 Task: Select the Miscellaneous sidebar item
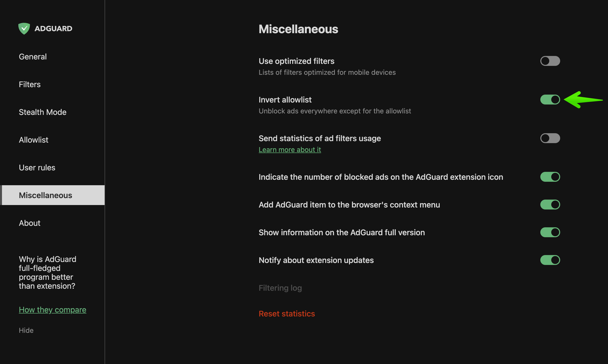(52, 195)
